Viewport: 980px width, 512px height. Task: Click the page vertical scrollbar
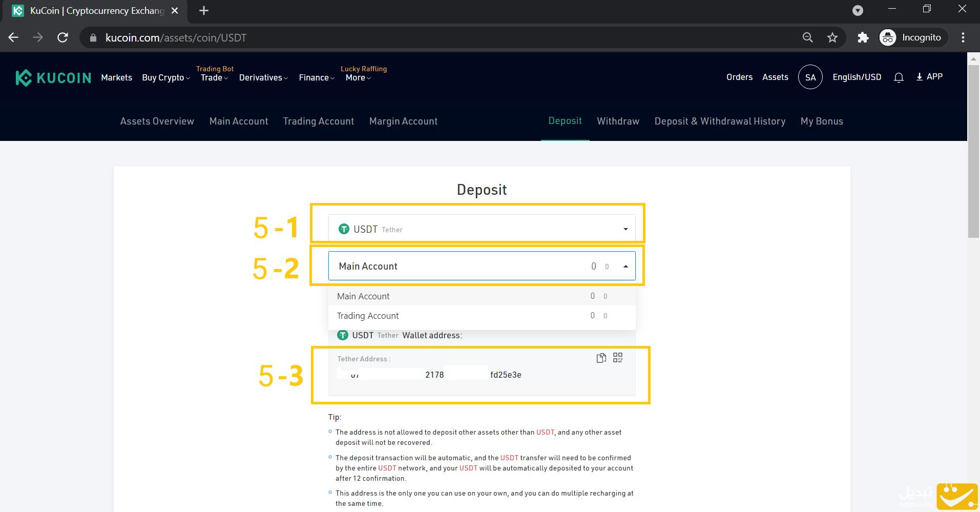(973, 151)
